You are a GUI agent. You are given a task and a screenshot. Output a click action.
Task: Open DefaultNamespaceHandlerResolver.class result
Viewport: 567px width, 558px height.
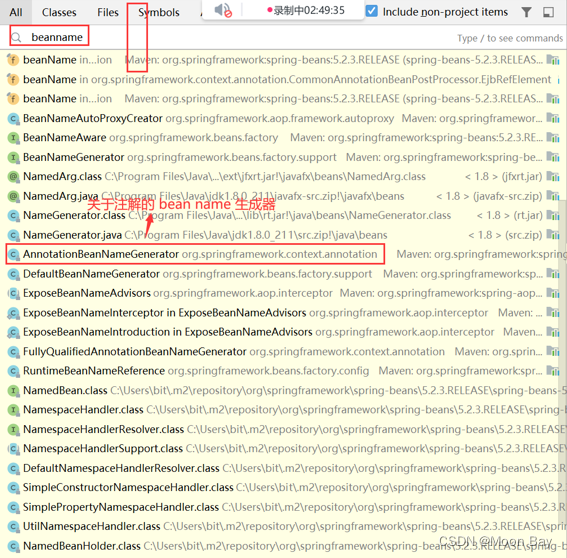pyautogui.click(x=284, y=468)
